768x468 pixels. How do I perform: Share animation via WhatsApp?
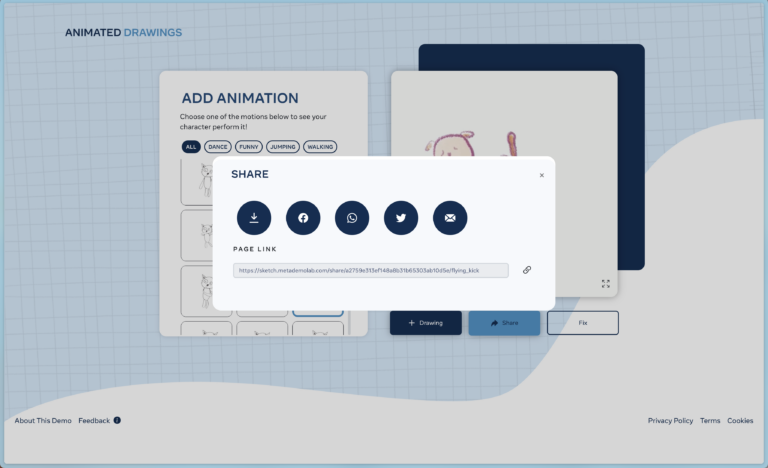(352, 218)
